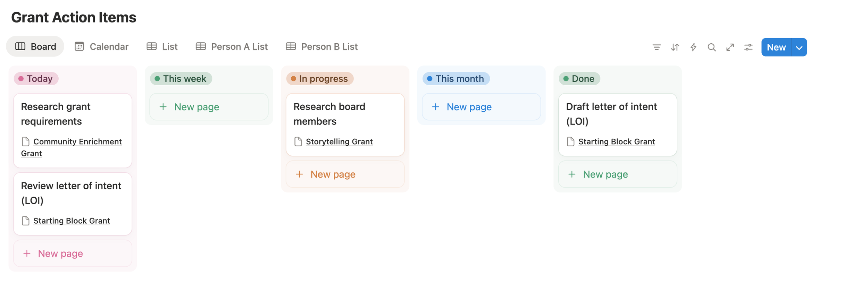Switch to the Calendar view tab
Screen dimensions: 868x292
click(x=101, y=46)
